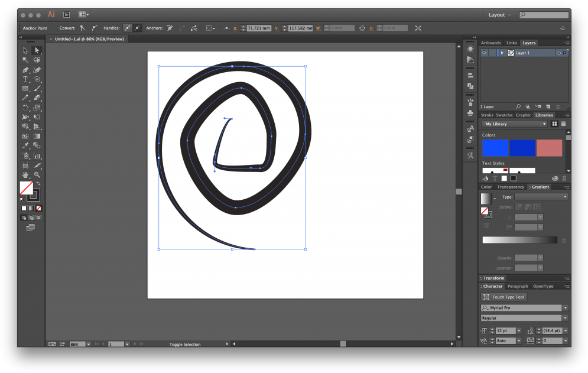The width and height of the screenshot is (588, 373).
Task: Open the Swatches panel tab
Action: tap(505, 115)
